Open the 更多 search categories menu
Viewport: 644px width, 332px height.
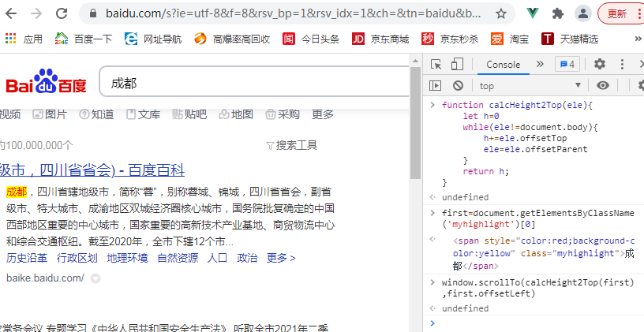pyautogui.click(x=323, y=114)
